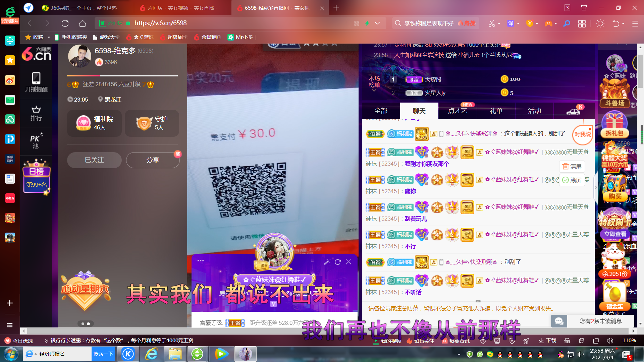644x362 pixels.
Task: Open the bank news headline link
Action: 122,341
